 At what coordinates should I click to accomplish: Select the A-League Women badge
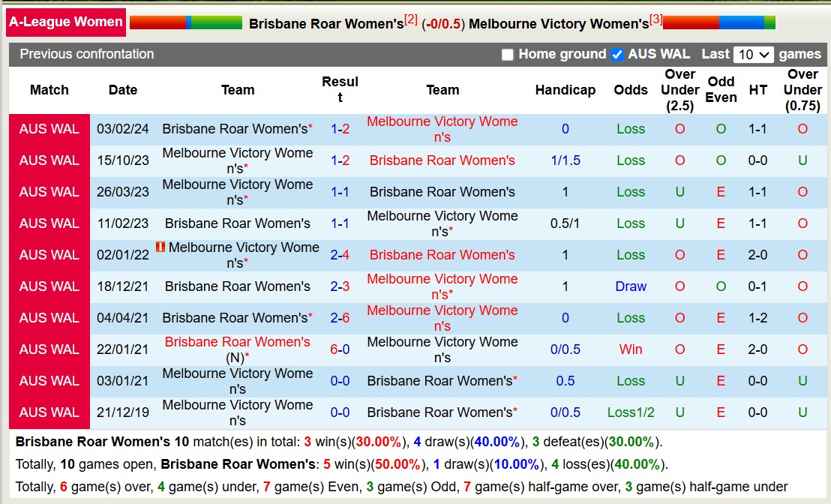(65, 22)
